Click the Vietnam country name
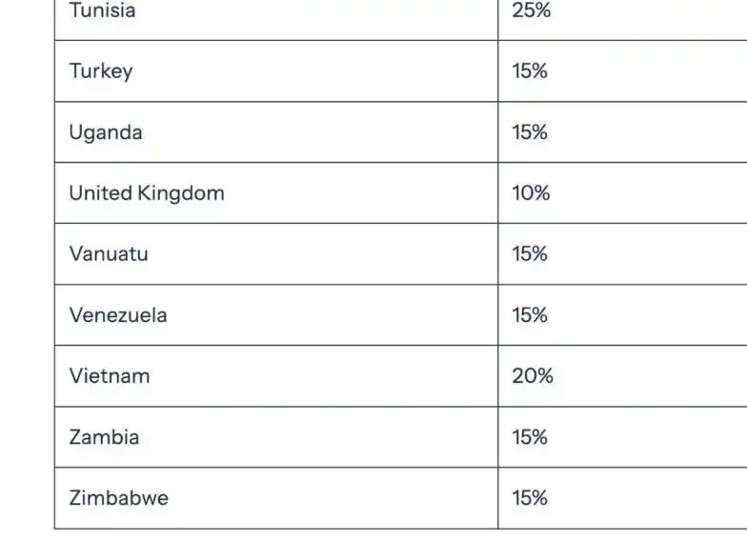Viewport: 747px width, 560px height. click(x=109, y=376)
